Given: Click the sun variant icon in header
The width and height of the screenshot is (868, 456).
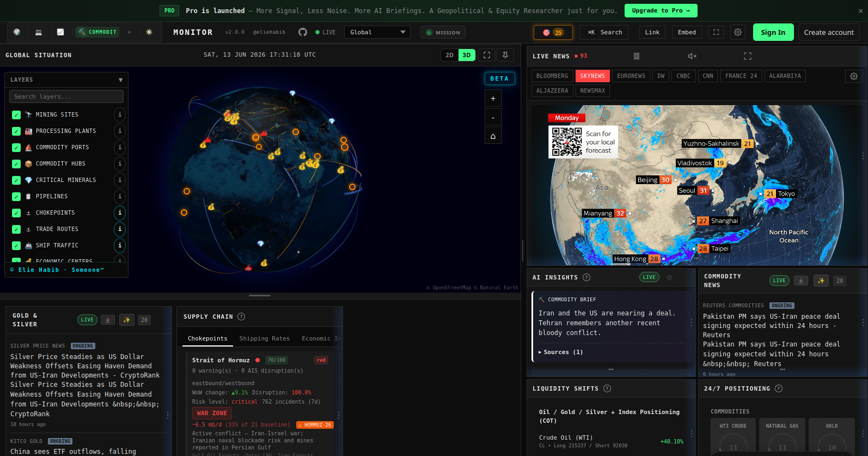Looking at the screenshot, I should pyautogui.click(x=149, y=32).
